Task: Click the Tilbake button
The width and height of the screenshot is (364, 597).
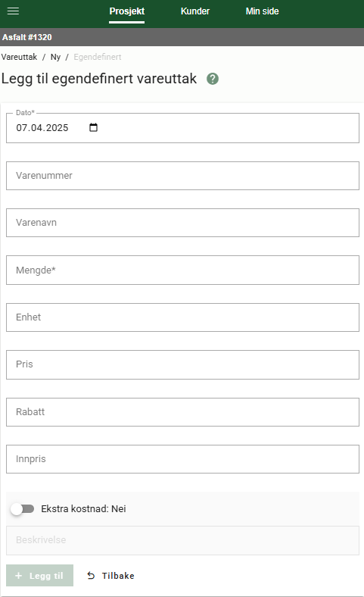Action: coord(110,575)
